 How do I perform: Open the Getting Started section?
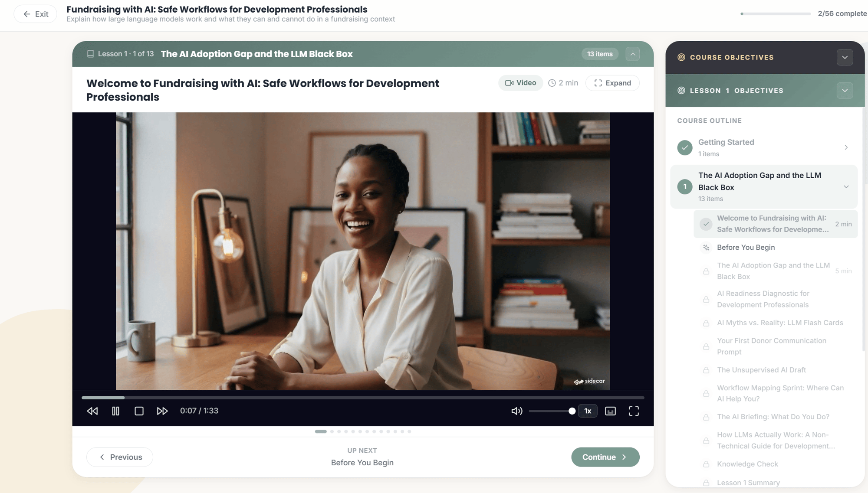pyautogui.click(x=764, y=147)
